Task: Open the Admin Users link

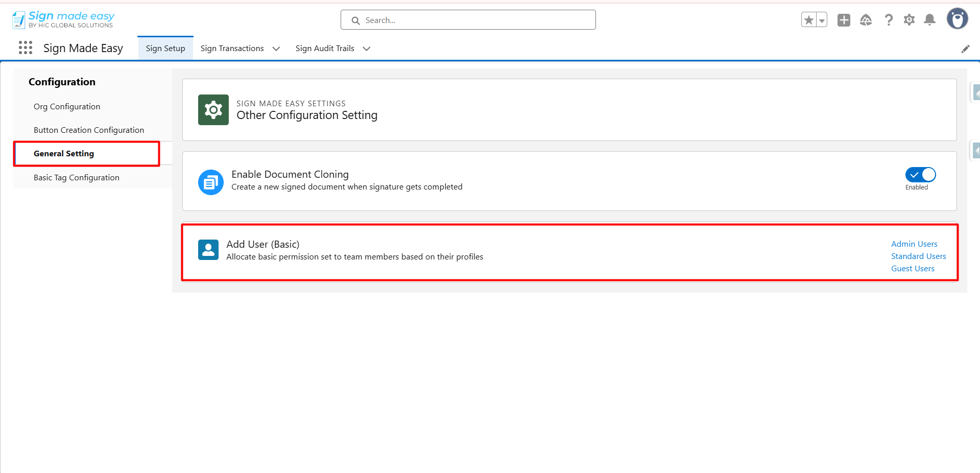Action: pos(914,244)
